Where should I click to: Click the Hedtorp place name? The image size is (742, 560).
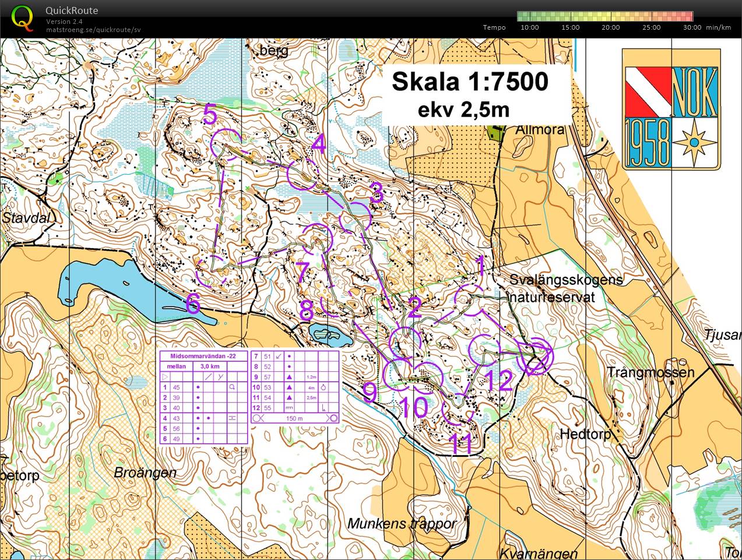coord(586,434)
